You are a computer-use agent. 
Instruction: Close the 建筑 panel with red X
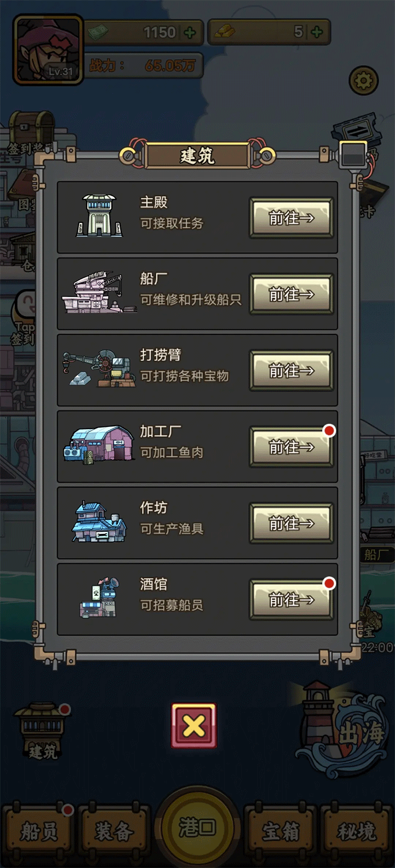pos(194,726)
